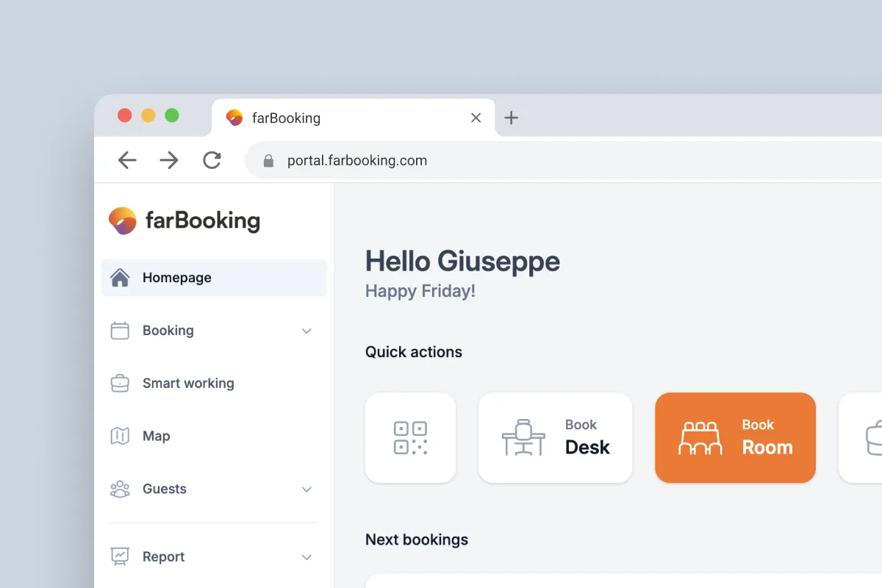Click the Booking calendar icon

(121, 330)
